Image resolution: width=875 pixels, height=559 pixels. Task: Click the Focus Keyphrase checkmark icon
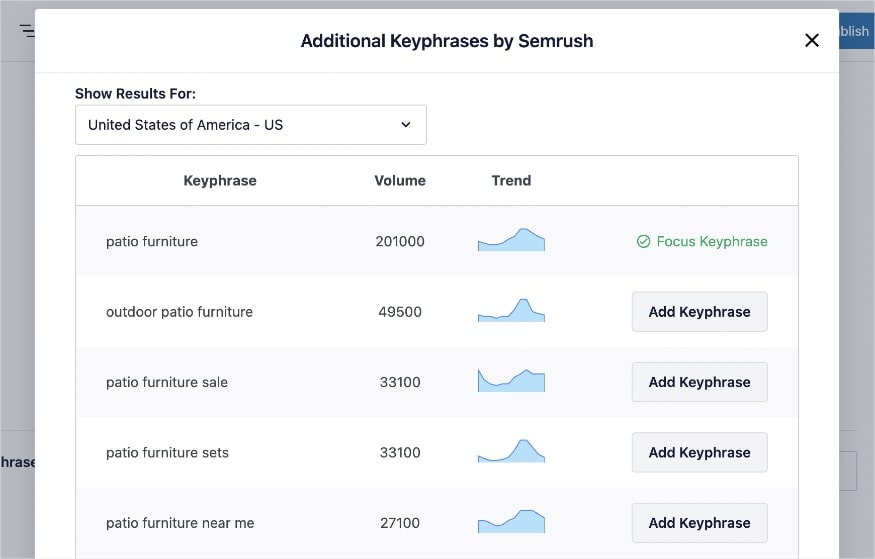coord(643,241)
